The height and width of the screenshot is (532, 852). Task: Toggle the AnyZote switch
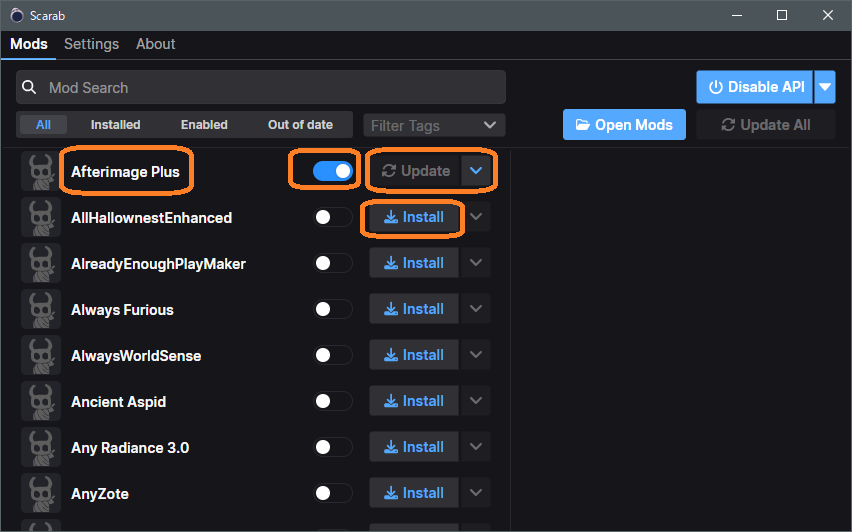pyautogui.click(x=333, y=493)
